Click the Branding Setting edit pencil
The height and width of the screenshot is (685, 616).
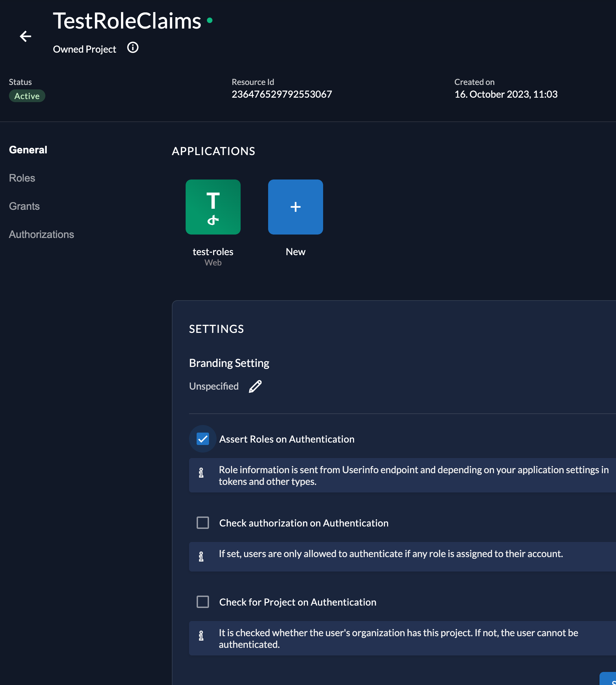pyautogui.click(x=255, y=387)
